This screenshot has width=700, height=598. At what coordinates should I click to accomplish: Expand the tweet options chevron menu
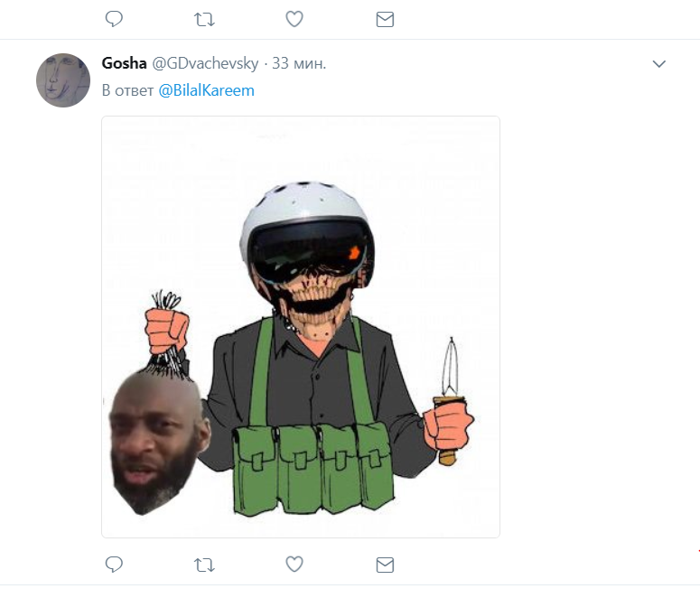tap(659, 64)
